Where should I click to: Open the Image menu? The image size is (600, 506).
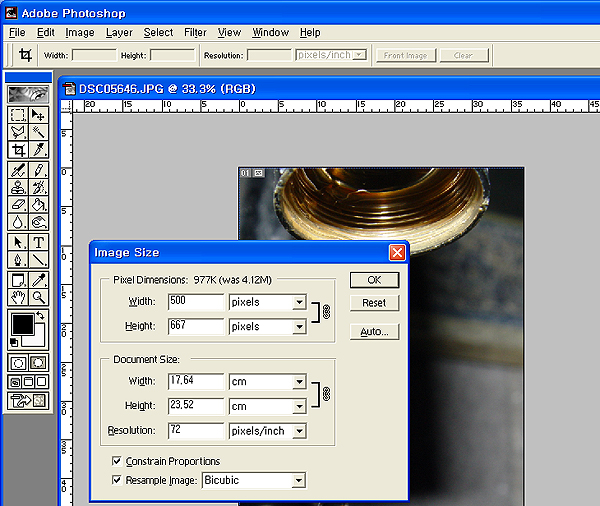click(x=80, y=33)
